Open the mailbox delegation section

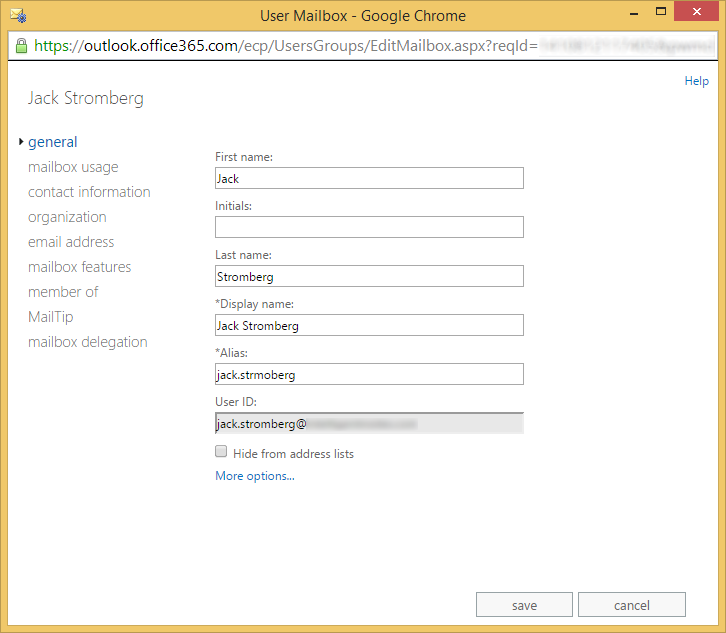click(88, 342)
